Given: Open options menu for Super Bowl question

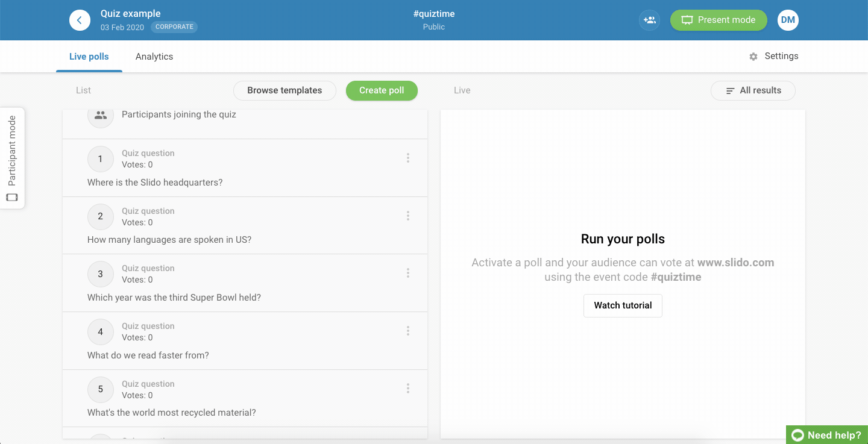Looking at the screenshot, I should coord(408,273).
